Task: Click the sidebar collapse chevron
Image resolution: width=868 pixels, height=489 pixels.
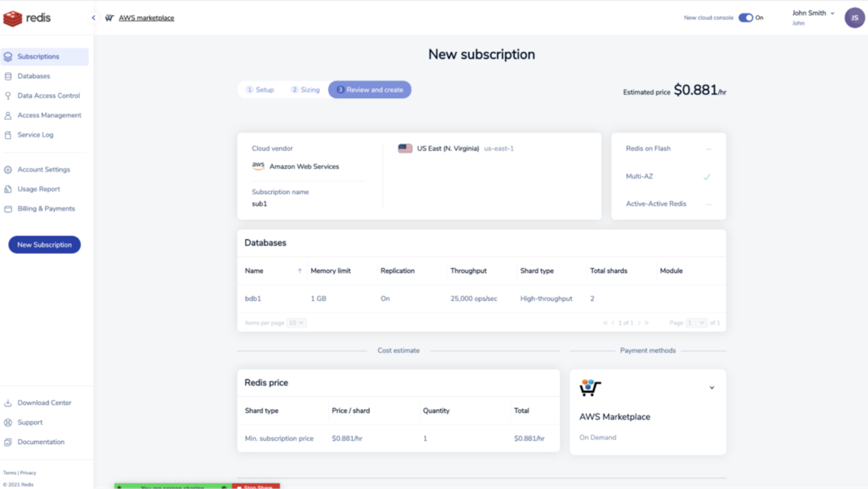Action: pos(94,18)
